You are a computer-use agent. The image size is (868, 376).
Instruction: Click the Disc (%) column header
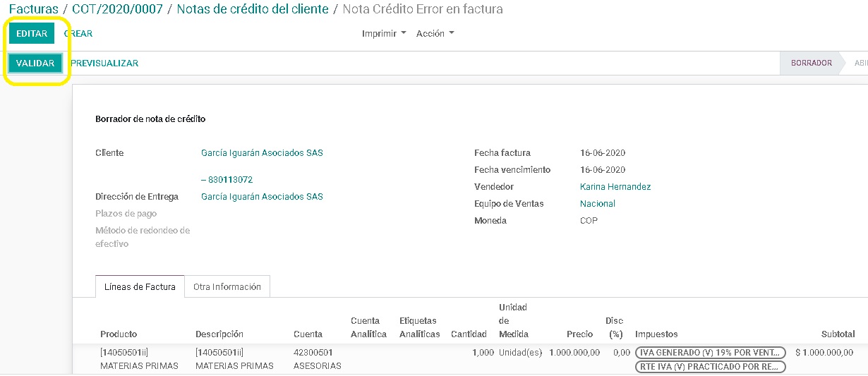(615, 327)
